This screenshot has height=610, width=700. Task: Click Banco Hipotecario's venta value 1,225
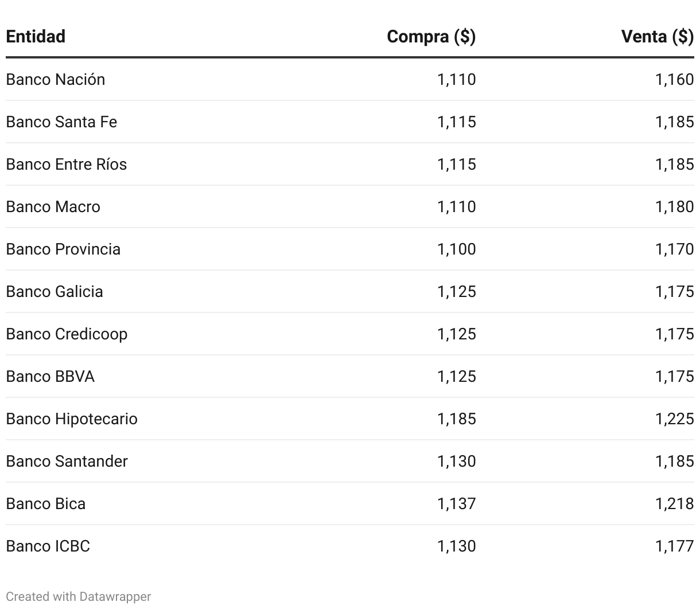click(x=674, y=419)
